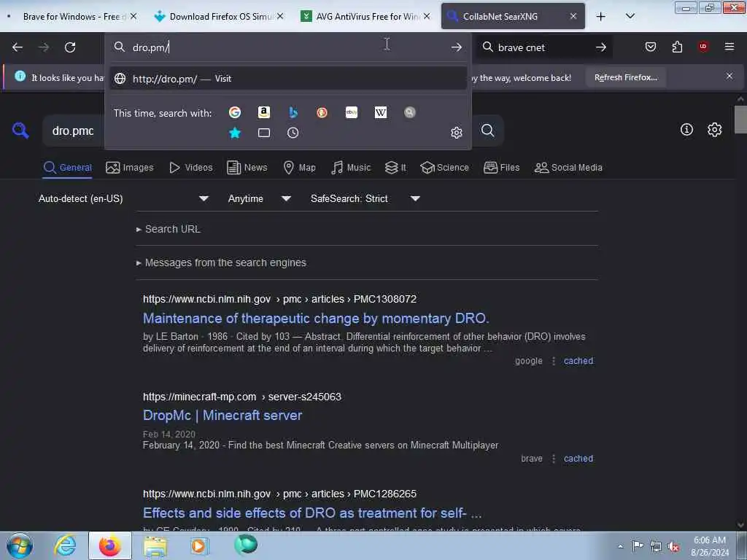Click the SearXNG page search magnifier button
The image size is (747, 560).
[487, 130]
